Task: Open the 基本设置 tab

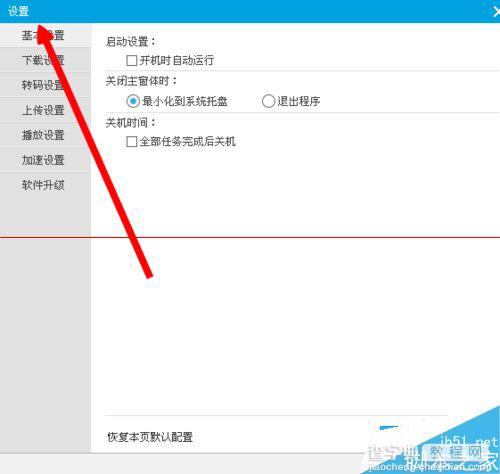Action: click(45, 35)
